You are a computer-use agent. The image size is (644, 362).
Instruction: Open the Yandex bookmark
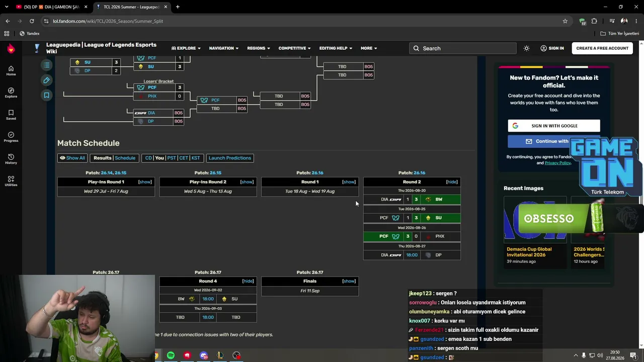coord(29,33)
